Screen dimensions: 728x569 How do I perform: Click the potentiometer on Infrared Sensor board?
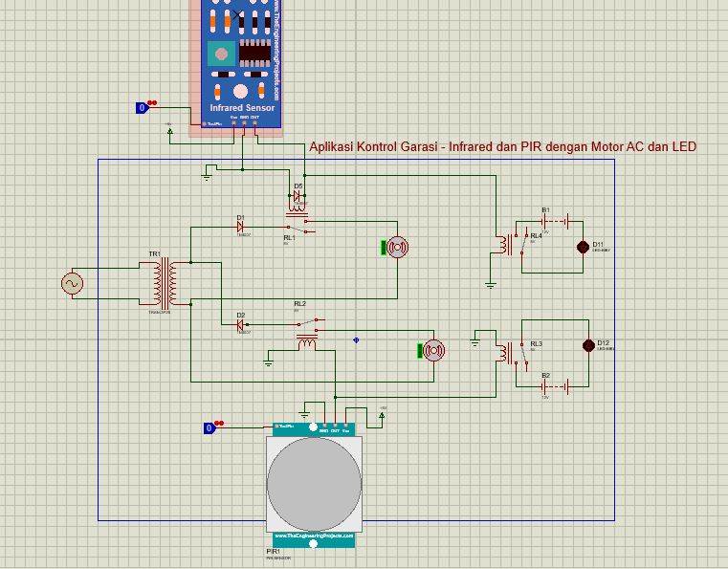pos(222,54)
